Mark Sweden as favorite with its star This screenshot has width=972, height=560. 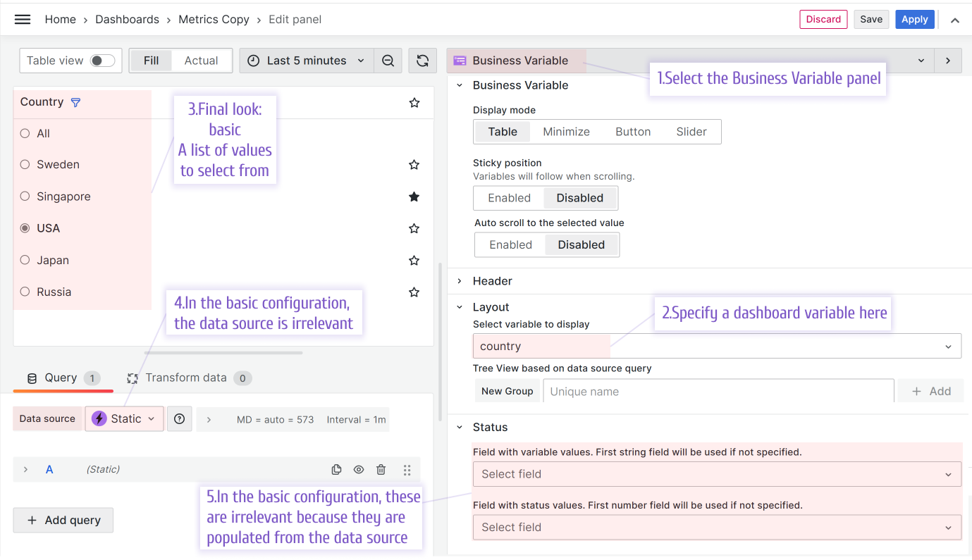pos(414,164)
